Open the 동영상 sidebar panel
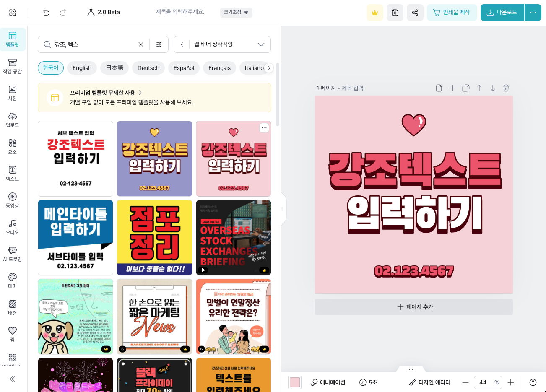 [x=13, y=200]
